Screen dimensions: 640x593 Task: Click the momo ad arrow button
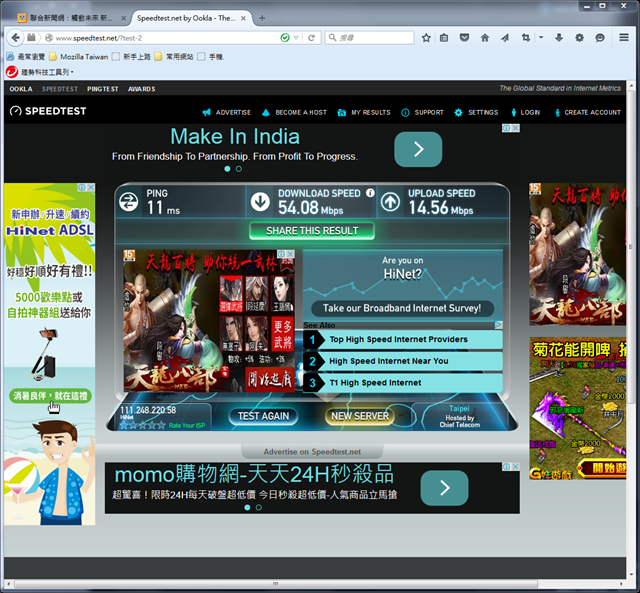[444, 488]
